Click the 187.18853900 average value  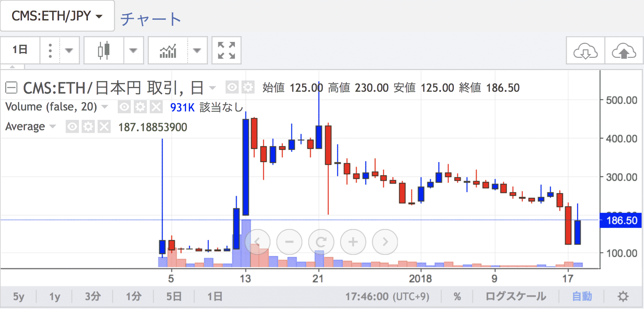[x=153, y=127]
